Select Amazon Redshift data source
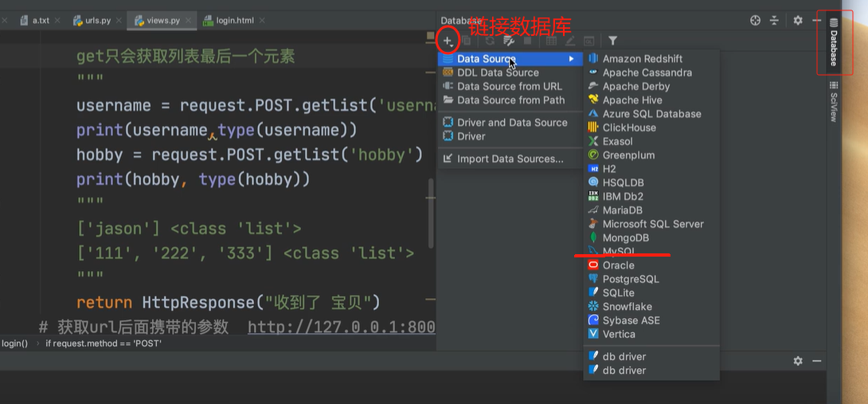 651,59
